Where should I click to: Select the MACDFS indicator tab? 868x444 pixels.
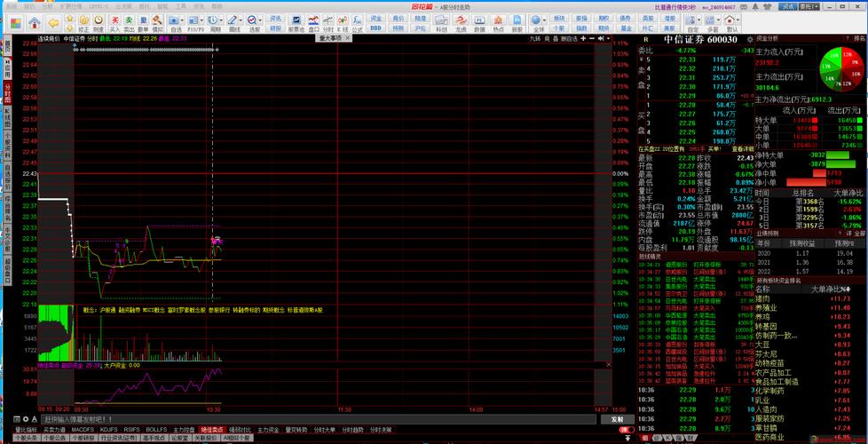(83, 430)
